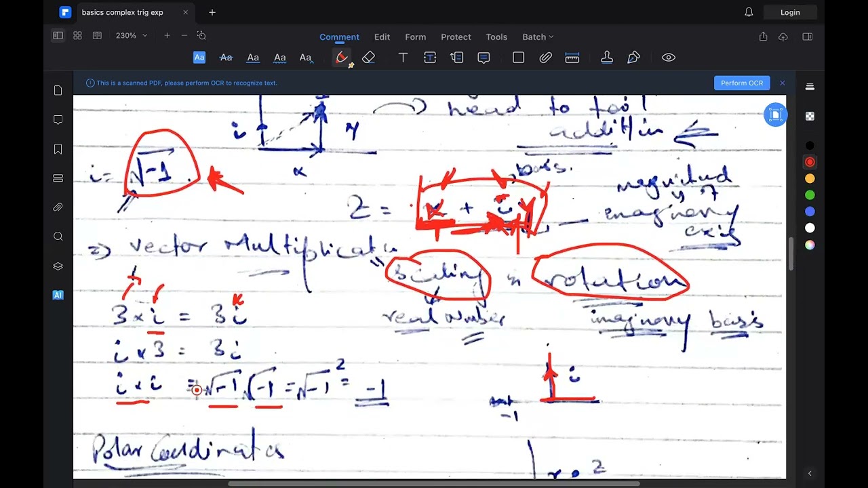Screen dimensions: 868x488
Task: Select the Text comment tool
Action: pos(403,58)
